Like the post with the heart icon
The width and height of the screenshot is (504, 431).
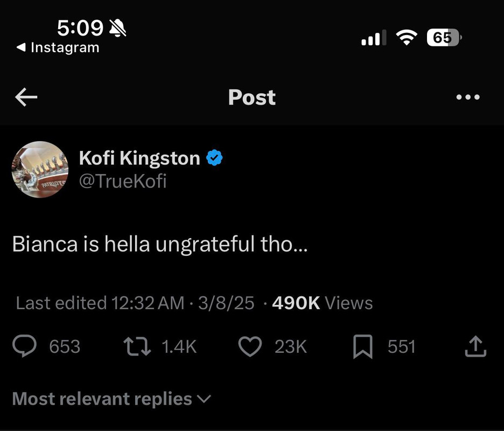click(x=249, y=346)
